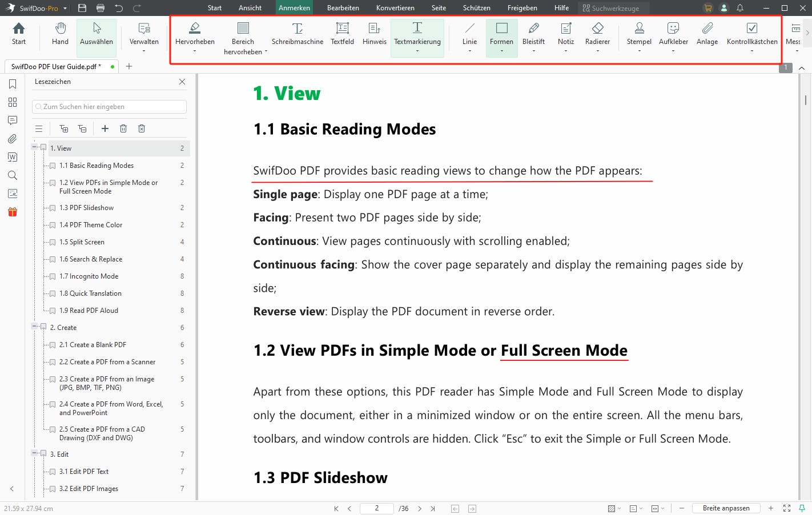The width and height of the screenshot is (812, 515).
Task: Open the Hervorheben dropdown arrow
Action: (195, 51)
